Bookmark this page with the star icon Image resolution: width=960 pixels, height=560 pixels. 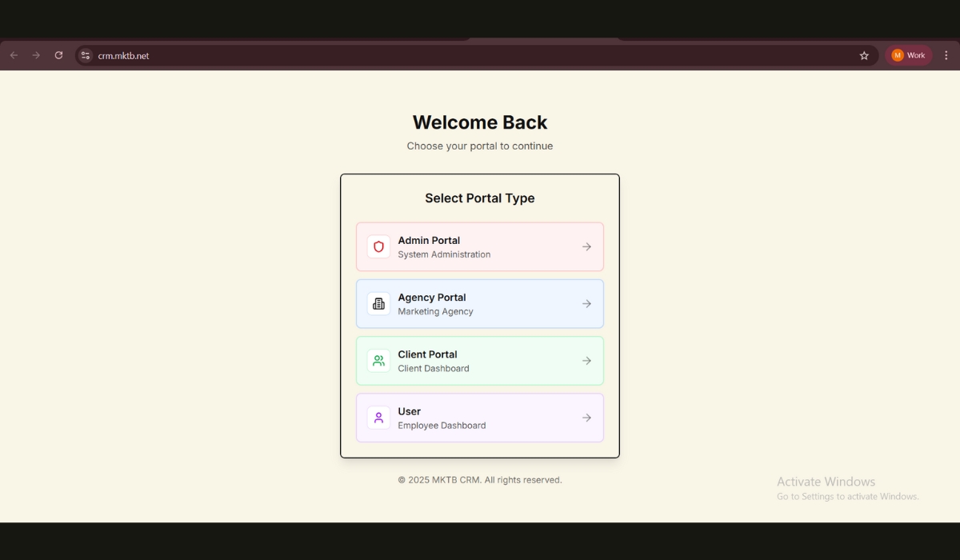click(864, 56)
